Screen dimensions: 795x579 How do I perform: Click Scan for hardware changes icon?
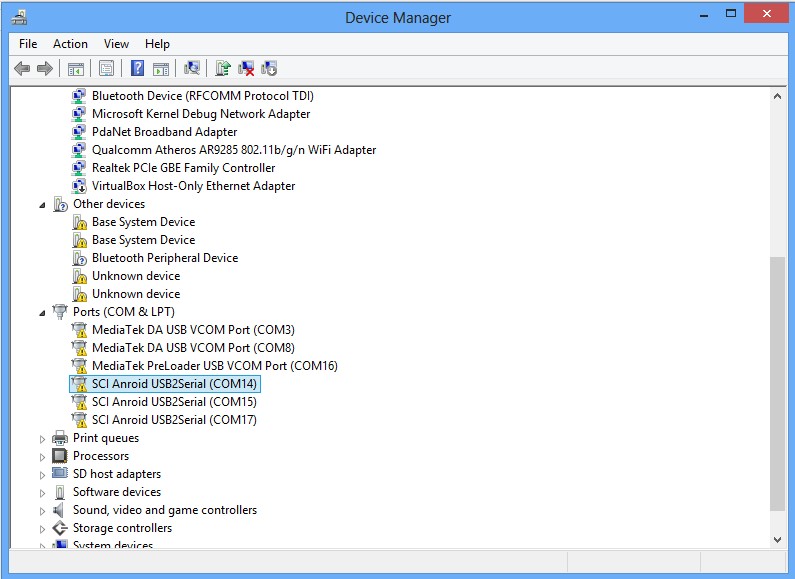tap(192, 68)
